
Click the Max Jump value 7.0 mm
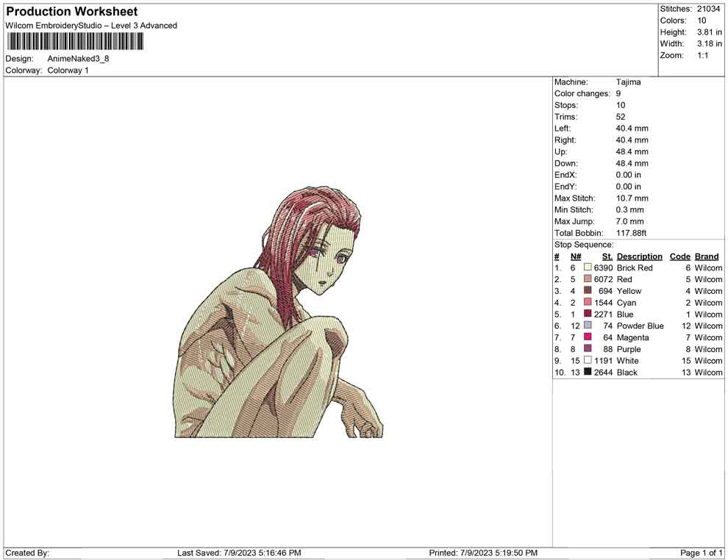[x=630, y=221]
